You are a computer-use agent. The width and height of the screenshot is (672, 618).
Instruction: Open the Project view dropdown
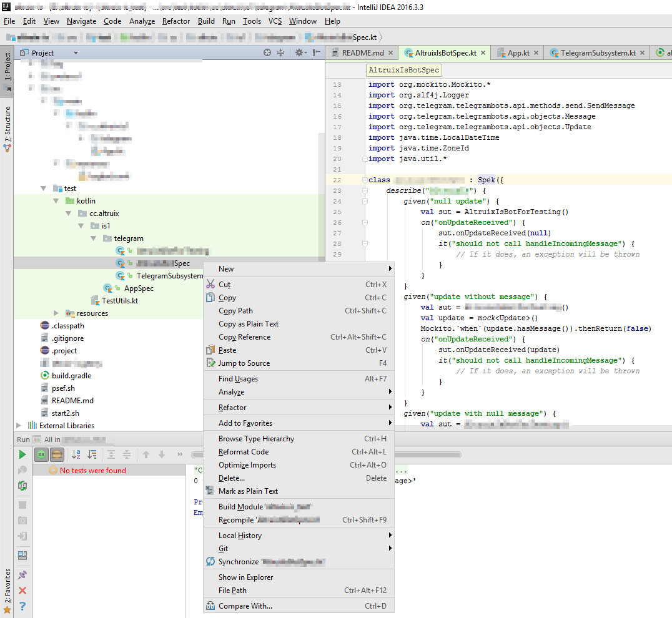(x=76, y=53)
